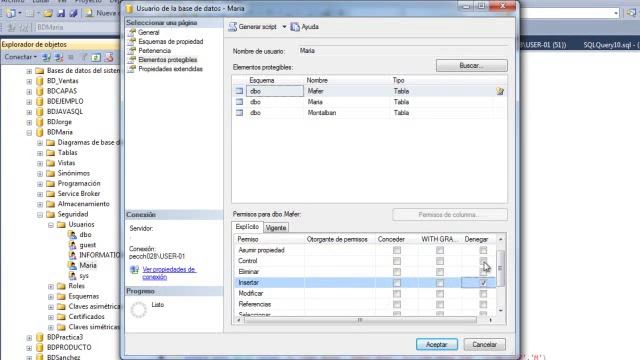The height and width of the screenshot is (360, 640).
Task: Collapse the Seguridad folder node
Action: (x=40, y=214)
